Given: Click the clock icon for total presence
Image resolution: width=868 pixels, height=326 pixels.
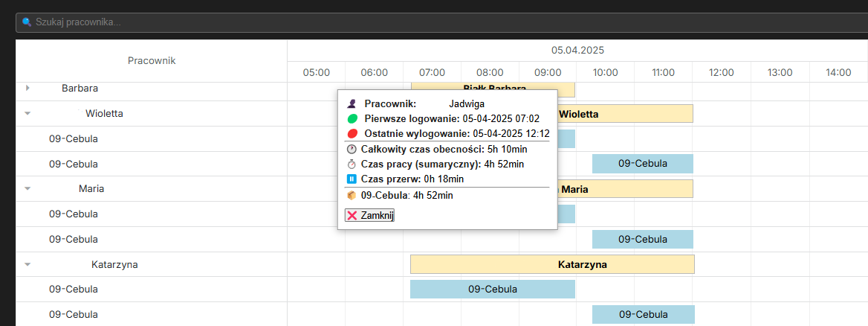Looking at the screenshot, I should 352,149.
